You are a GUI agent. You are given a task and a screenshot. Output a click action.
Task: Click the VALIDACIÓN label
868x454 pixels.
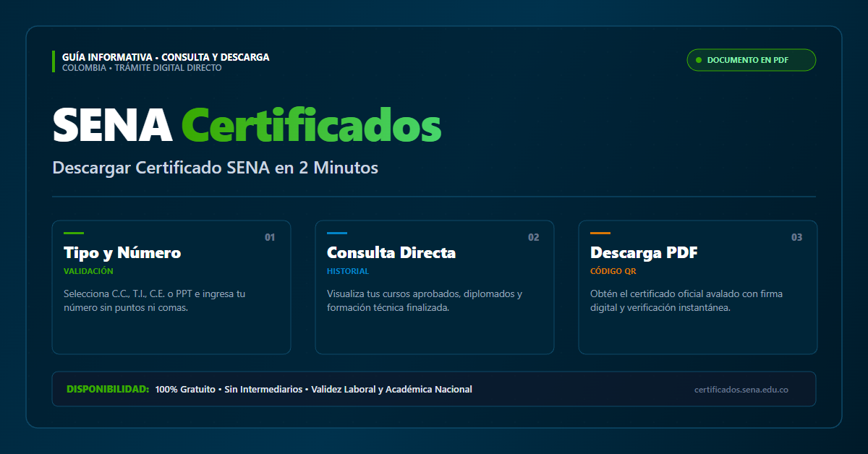coord(88,271)
